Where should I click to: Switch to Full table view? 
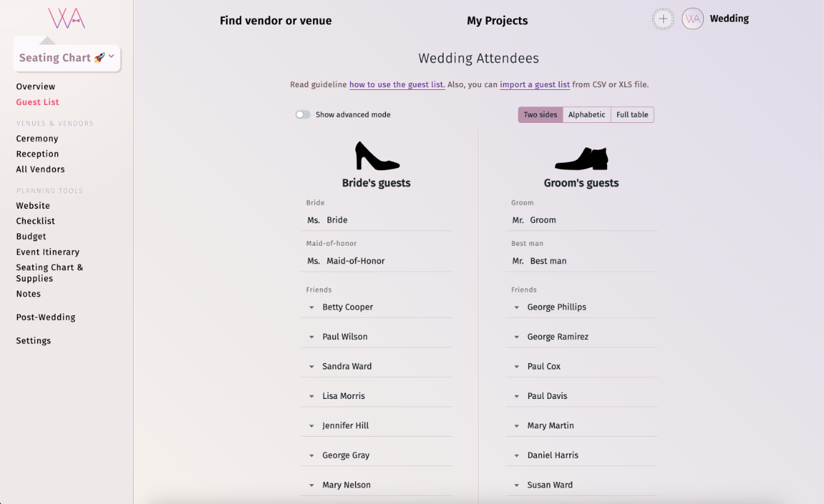click(x=632, y=115)
